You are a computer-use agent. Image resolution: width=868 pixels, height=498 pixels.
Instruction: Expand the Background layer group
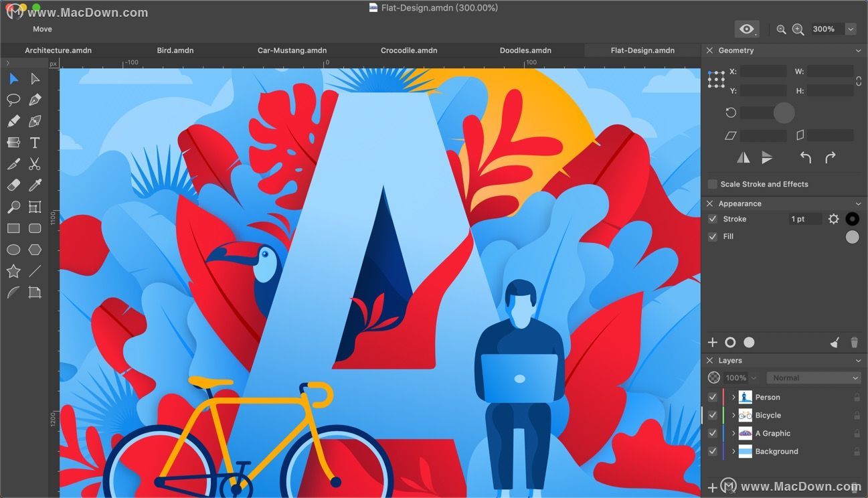[x=733, y=451]
